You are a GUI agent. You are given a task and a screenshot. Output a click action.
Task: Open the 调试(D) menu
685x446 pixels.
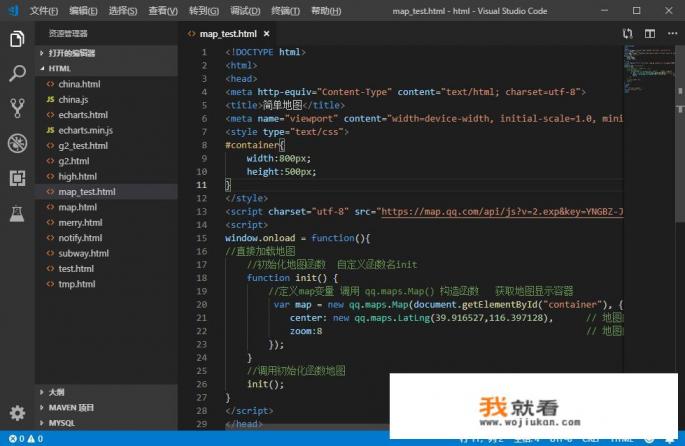pos(245,10)
